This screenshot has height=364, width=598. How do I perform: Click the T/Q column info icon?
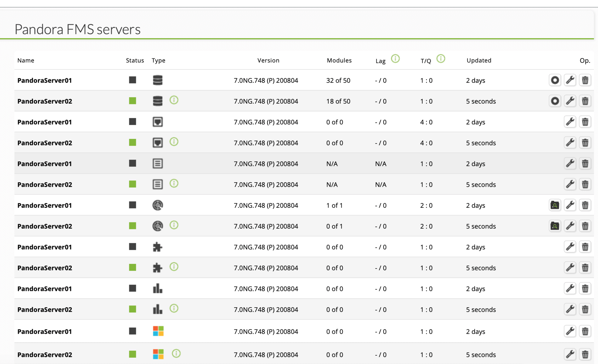click(x=441, y=59)
